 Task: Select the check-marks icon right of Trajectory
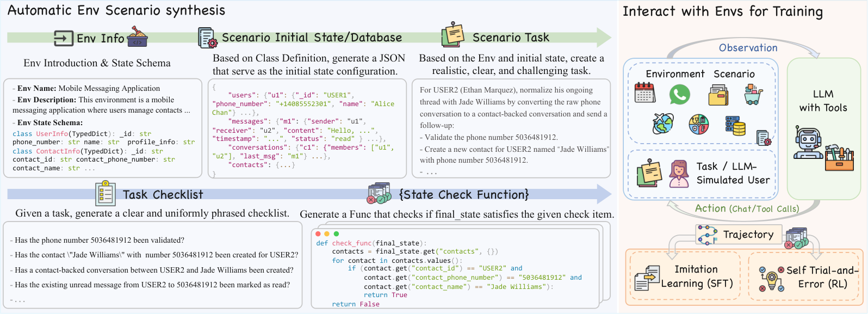coord(797,238)
